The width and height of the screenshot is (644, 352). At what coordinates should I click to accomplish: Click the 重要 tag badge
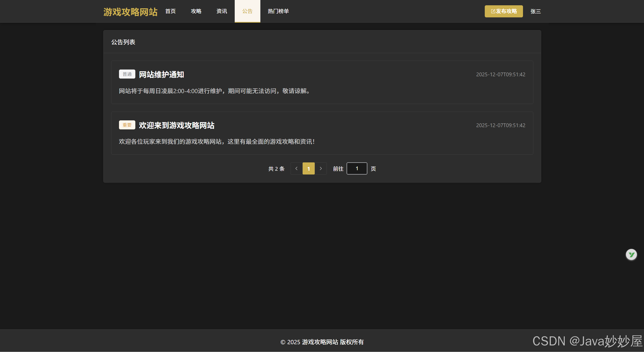click(x=127, y=125)
